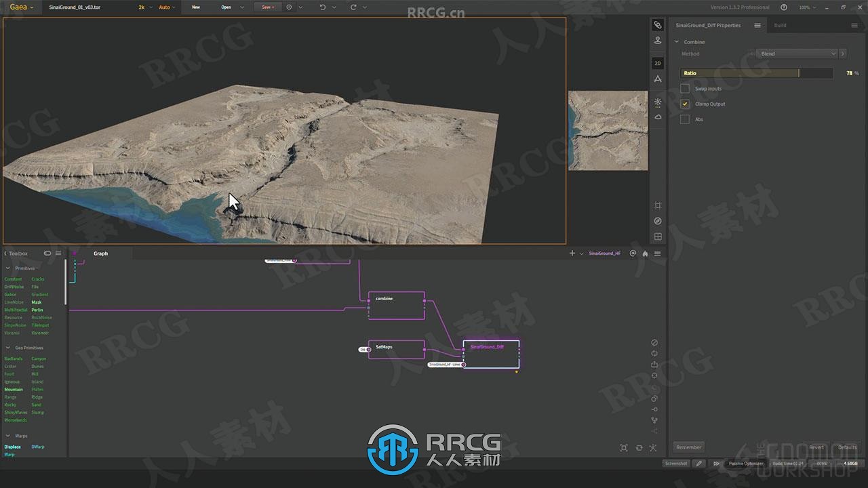
Task: Click the Defaults button
Action: click(x=847, y=447)
